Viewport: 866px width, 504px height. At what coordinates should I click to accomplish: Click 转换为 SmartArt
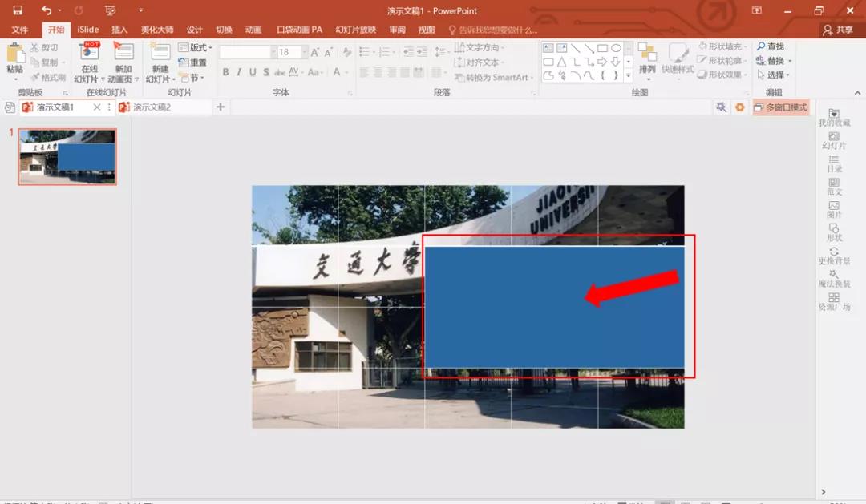tap(494, 77)
